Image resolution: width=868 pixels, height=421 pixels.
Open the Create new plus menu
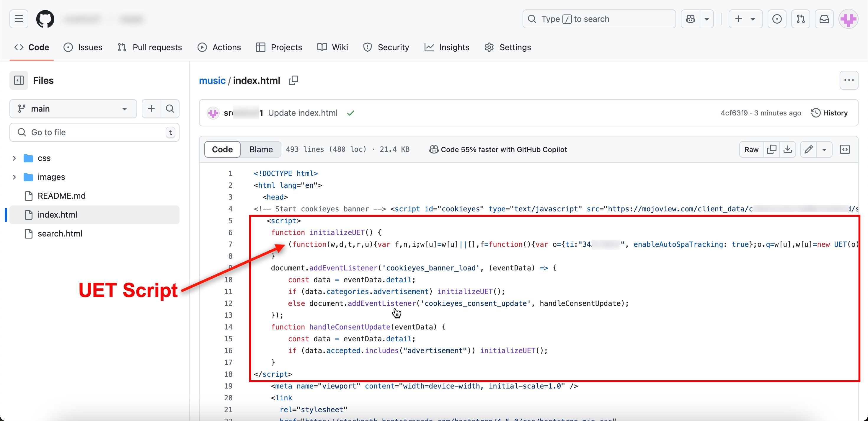(x=745, y=19)
